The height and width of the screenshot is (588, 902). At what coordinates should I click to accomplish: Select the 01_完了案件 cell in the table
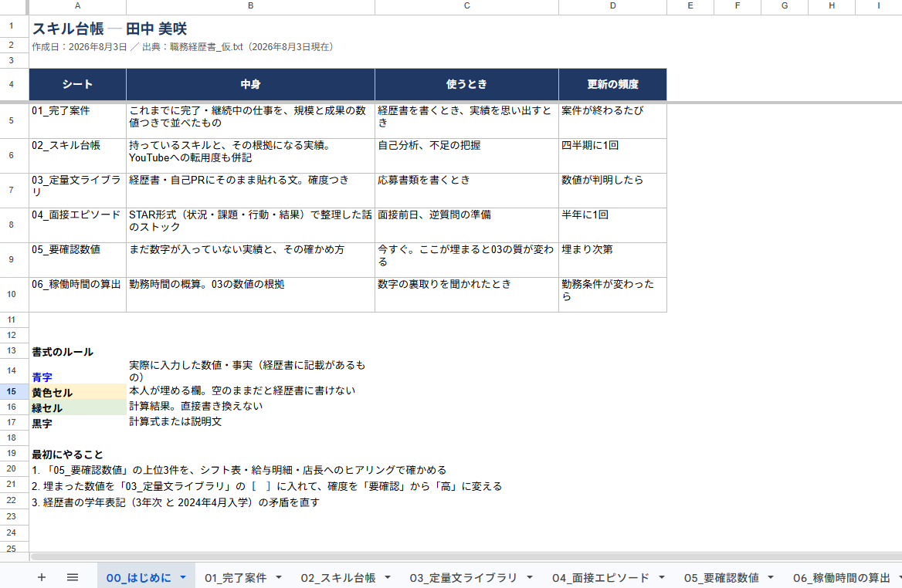[78, 120]
